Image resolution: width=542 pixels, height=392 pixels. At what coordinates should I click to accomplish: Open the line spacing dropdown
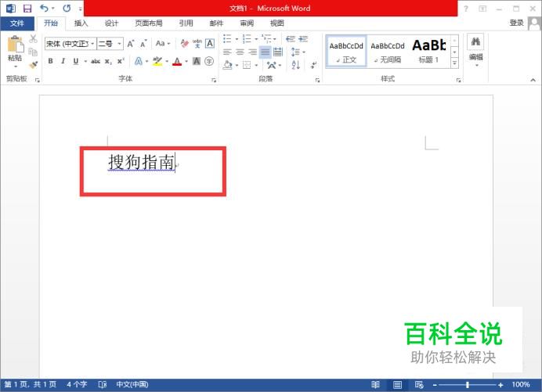tap(298, 52)
